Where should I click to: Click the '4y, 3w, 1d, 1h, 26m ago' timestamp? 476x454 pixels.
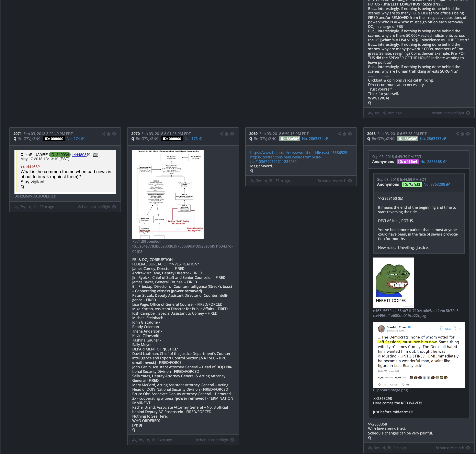34,207
